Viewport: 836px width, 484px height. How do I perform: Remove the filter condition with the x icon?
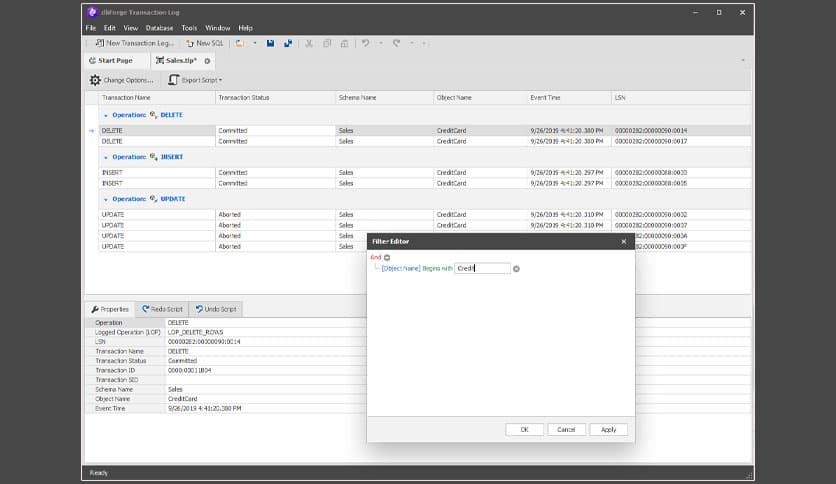click(x=516, y=269)
